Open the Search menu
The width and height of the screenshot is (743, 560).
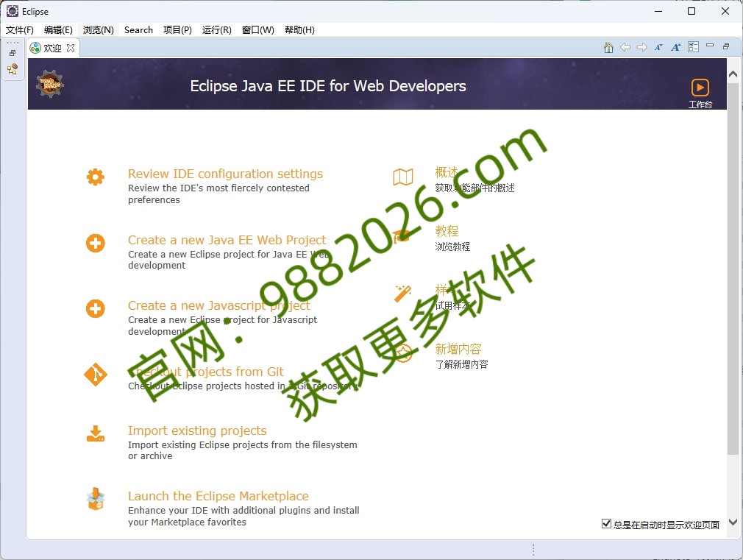138,29
